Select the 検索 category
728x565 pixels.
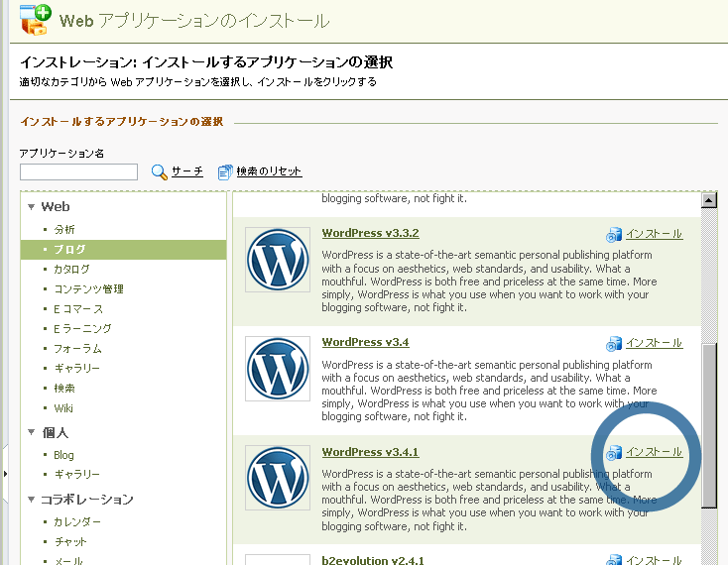click(x=64, y=389)
